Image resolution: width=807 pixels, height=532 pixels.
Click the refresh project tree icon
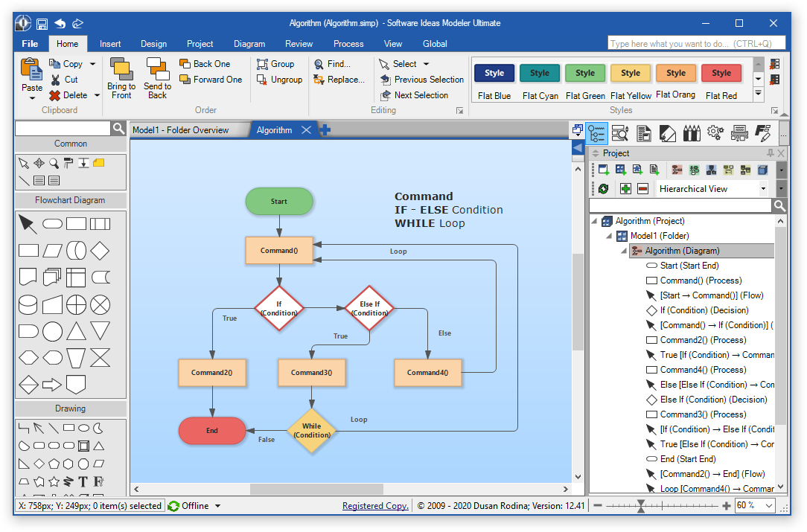pyautogui.click(x=603, y=189)
